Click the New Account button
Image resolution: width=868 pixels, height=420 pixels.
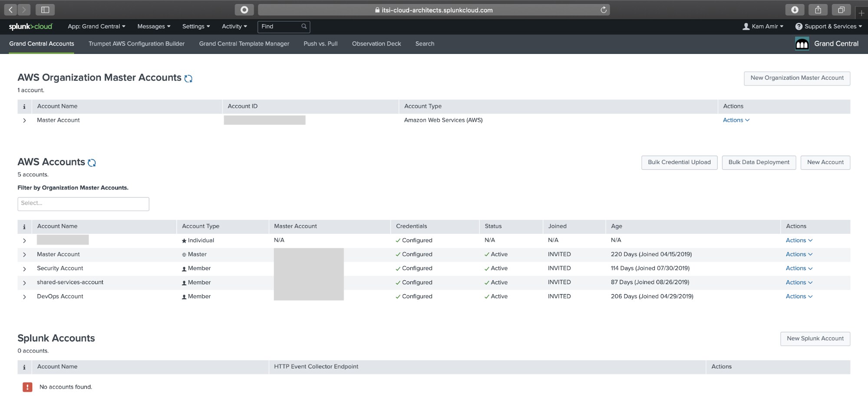coord(825,162)
